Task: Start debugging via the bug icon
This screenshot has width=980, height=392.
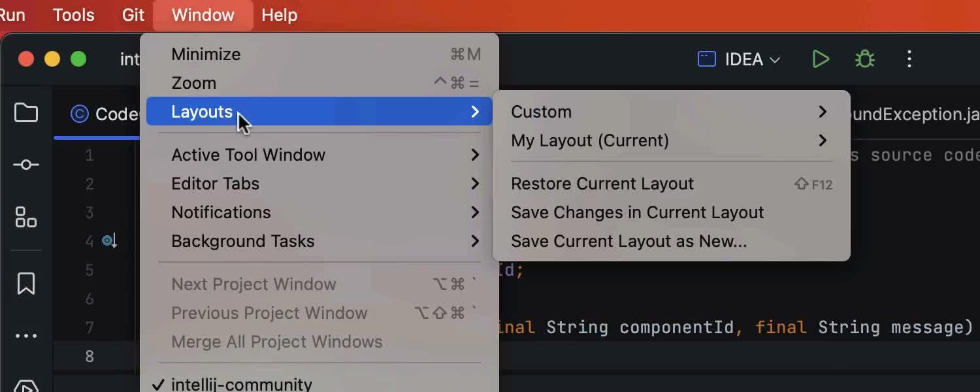Action: click(864, 59)
